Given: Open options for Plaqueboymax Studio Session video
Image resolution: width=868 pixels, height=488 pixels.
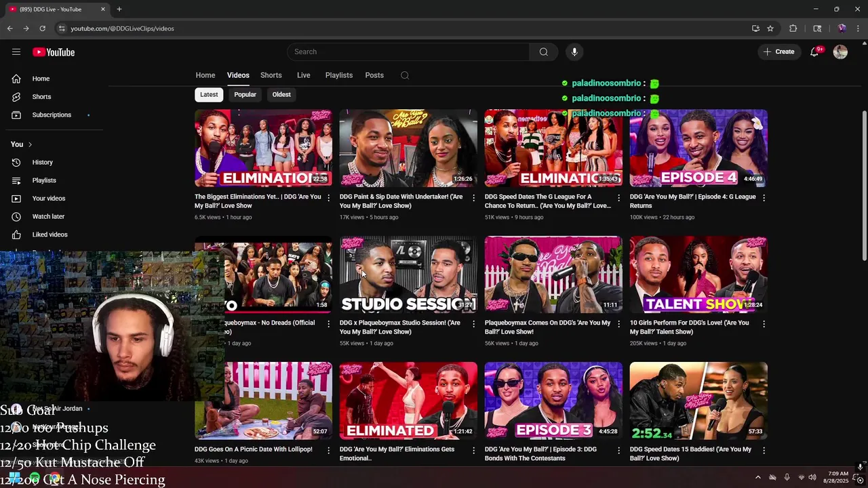Looking at the screenshot, I should tap(473, 324).
